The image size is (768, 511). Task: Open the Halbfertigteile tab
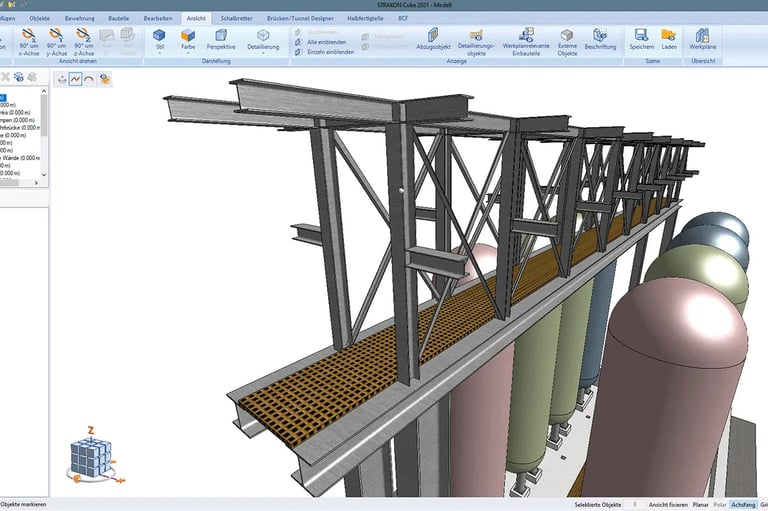pyautogui.click(x=365, y=18)
